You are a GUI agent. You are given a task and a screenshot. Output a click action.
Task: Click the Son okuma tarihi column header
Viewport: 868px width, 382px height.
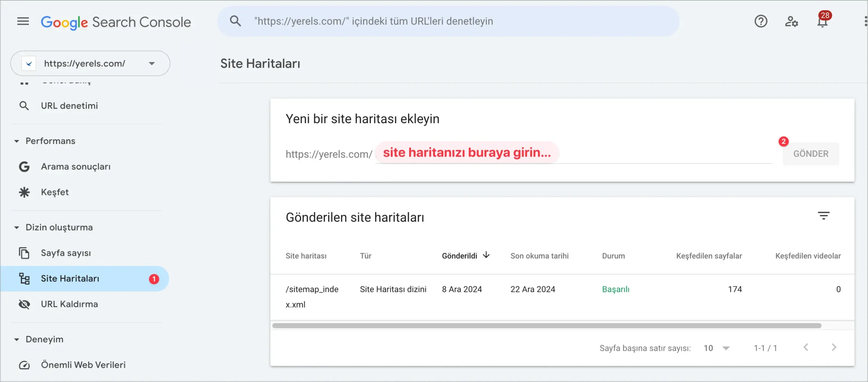pyautogui.click(x=539, y=256)
